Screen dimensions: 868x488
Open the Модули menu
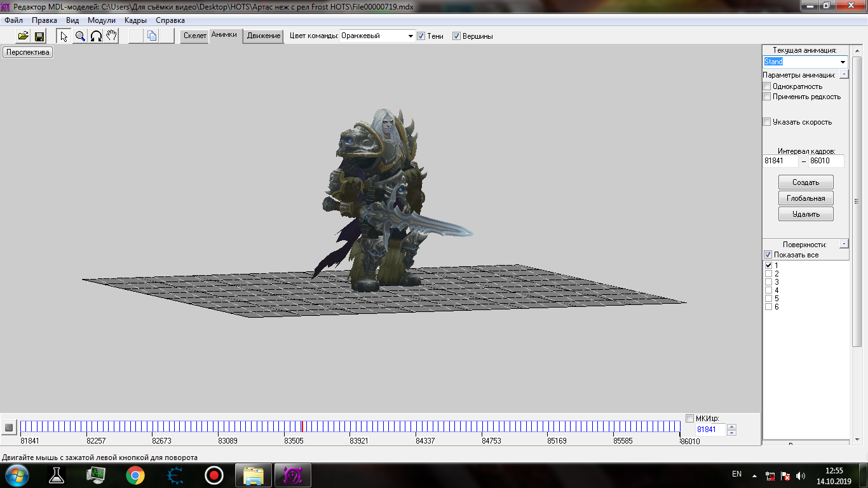(102, 20)
